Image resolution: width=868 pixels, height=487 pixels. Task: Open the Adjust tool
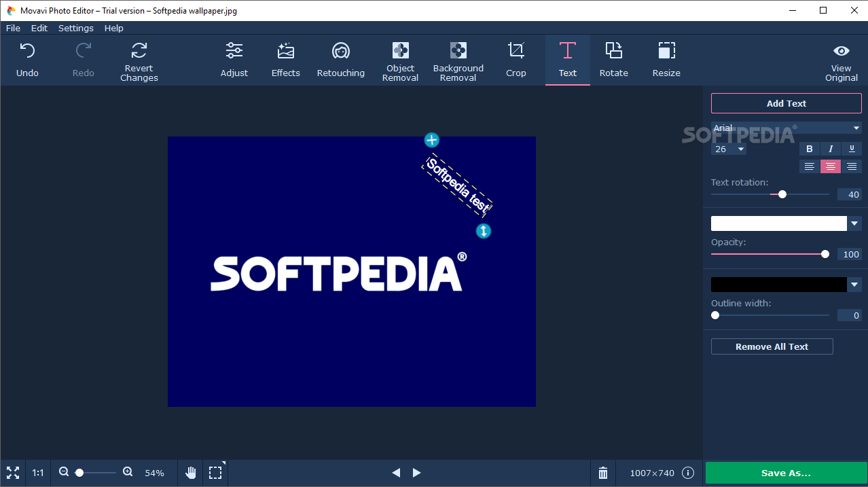(x=234, y=60)
